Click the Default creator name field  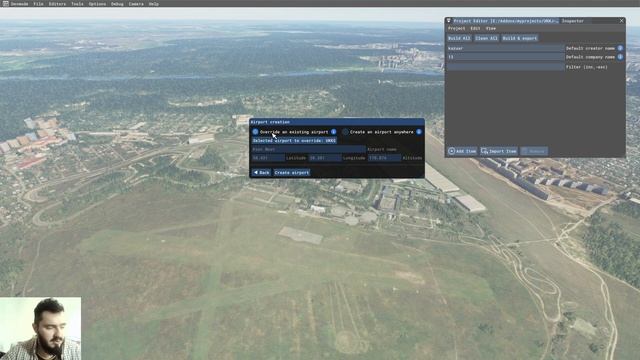coord(505,48)
